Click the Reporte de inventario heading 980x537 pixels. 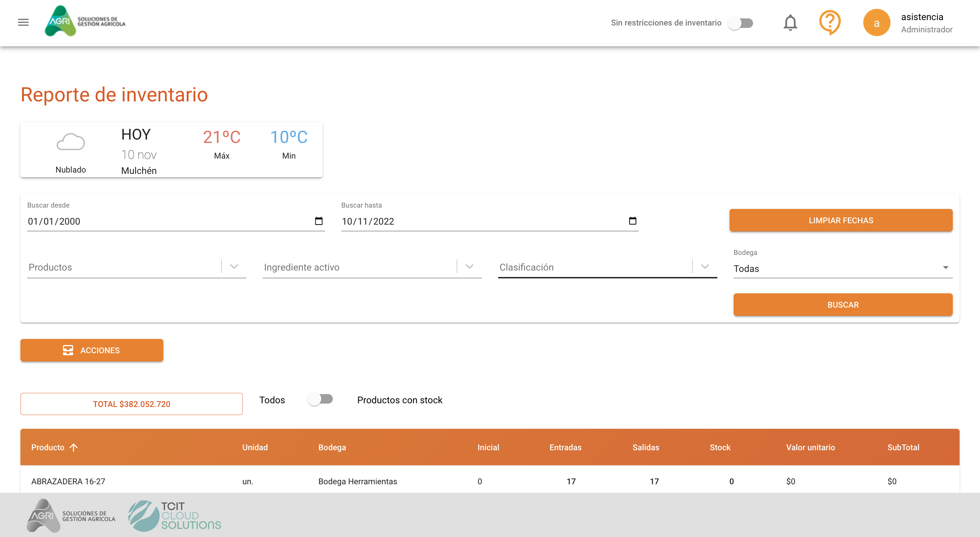click(x=114, y=94)
